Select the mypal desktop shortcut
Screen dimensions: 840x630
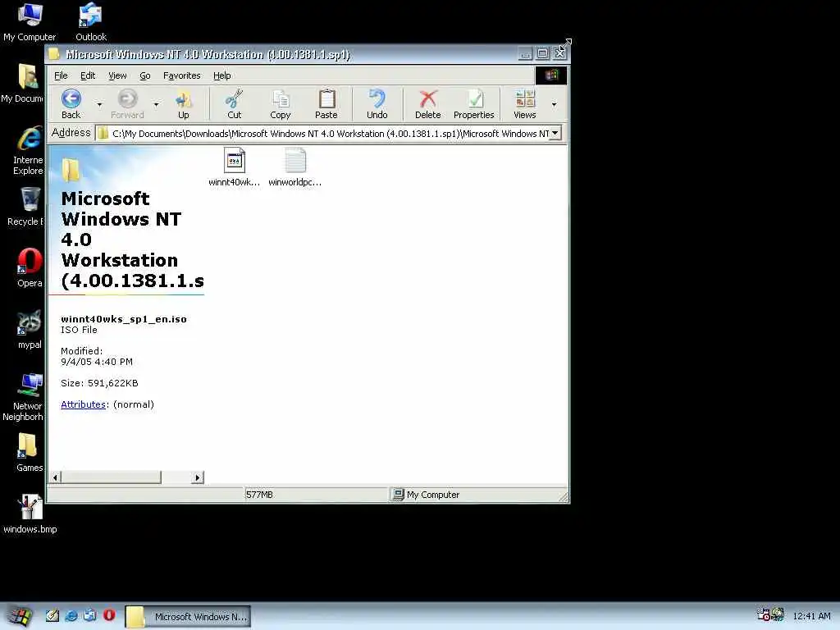tap(30, 330)
